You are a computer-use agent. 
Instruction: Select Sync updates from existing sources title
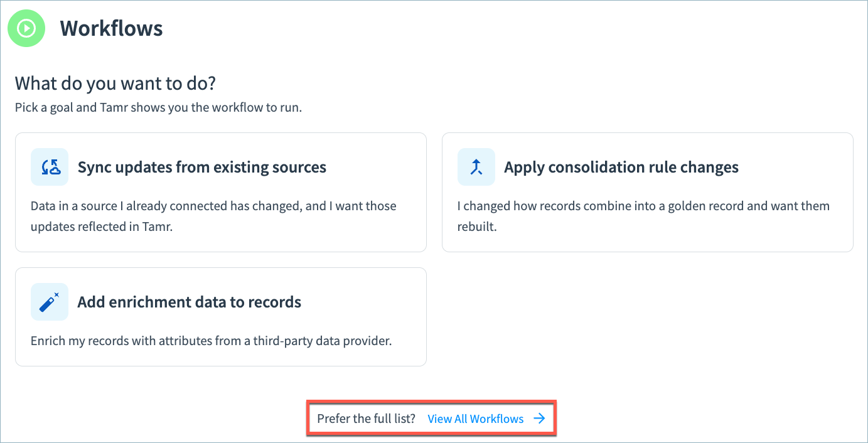click(202, 168)
